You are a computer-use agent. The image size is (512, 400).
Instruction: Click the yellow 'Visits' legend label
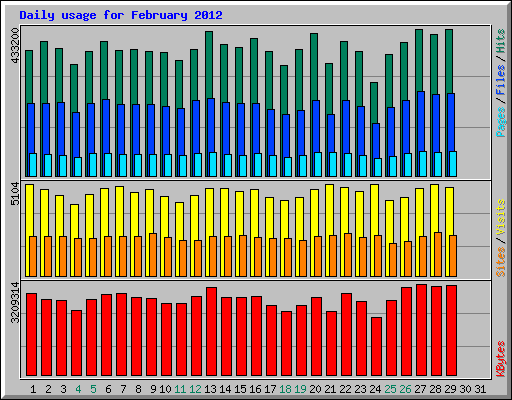(501, 218)
